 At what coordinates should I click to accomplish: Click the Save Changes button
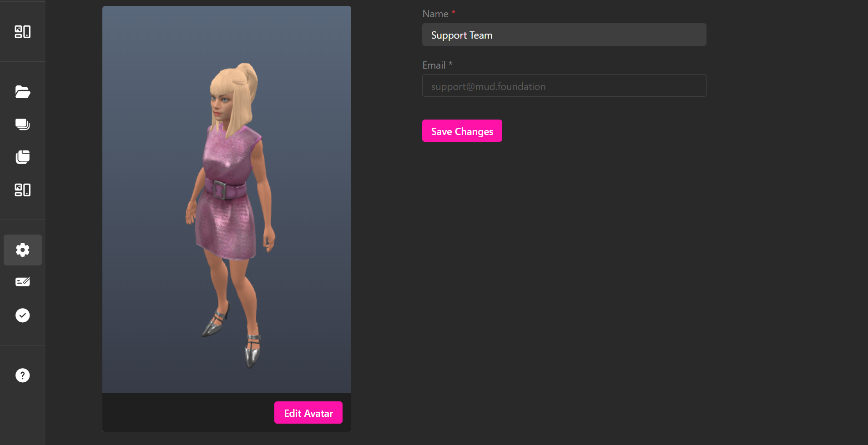pyautogui.click(x=462, y=131)
